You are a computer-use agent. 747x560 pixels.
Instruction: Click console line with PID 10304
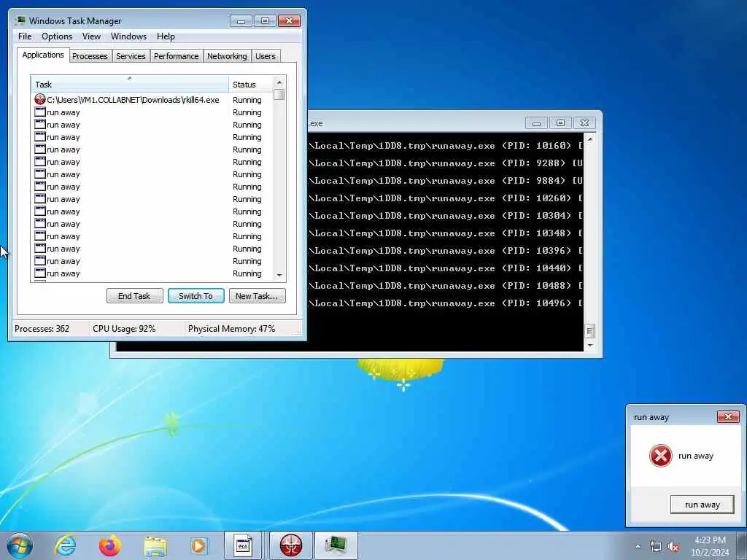pyautogui.click(x=446, y=216)
